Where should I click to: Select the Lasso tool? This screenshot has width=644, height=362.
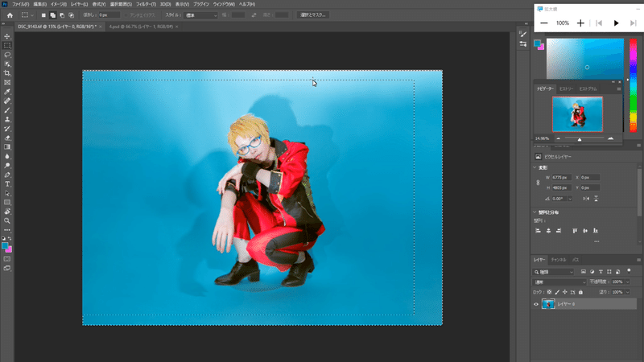pyautogui.click(x=7, y=55)
